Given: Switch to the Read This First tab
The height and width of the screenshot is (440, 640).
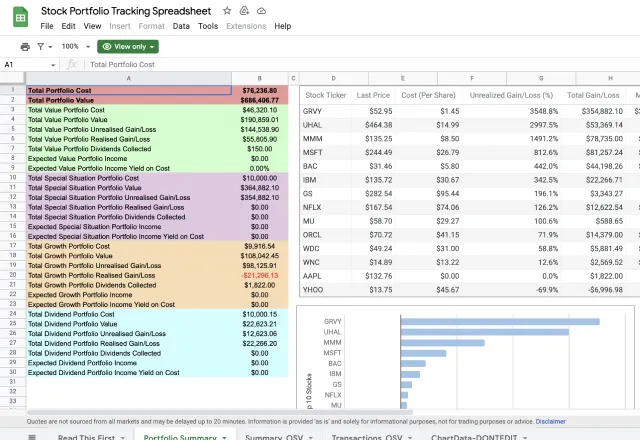Looking at the screenshot, I should tap(86, 437).
